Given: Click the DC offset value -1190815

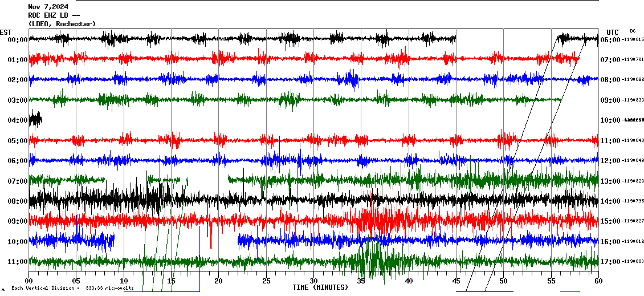Looking at the screenshot, I should tap(632, 40).
